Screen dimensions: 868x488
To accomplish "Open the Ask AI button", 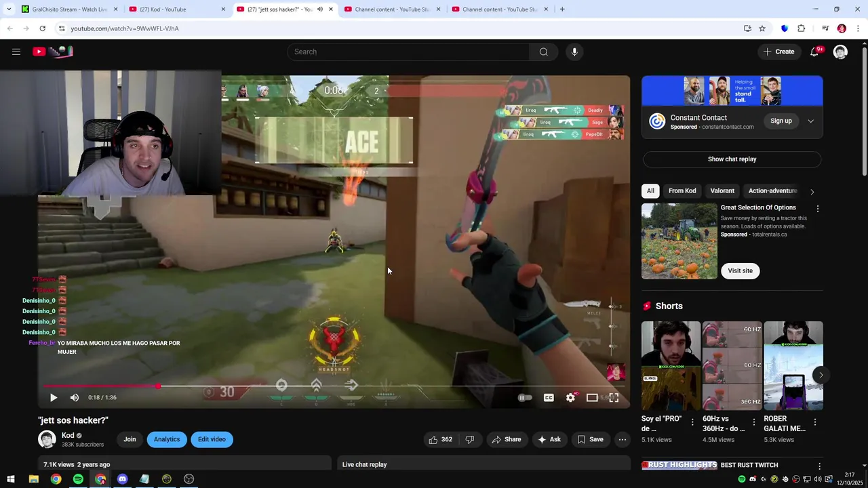I will pyautogui.click(x=549, y=439).
